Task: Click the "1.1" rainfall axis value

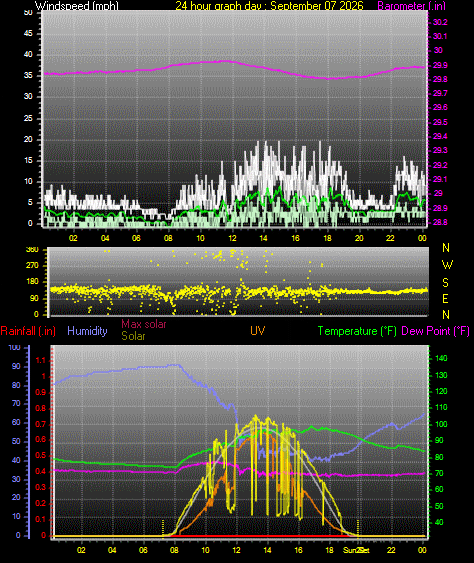Action: 41,360
